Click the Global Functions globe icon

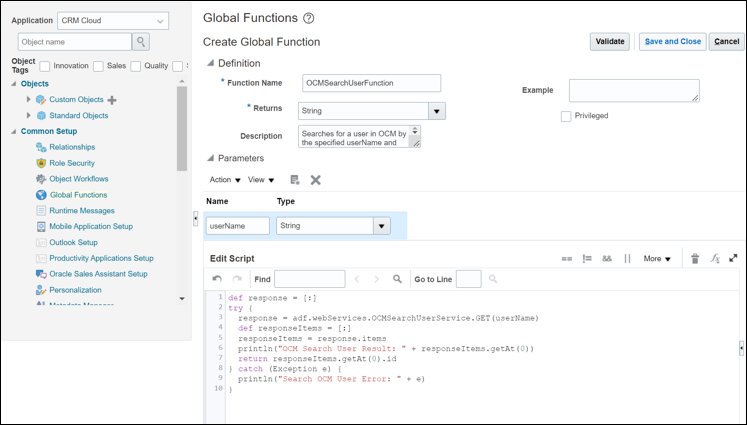(x=41, y=195)
